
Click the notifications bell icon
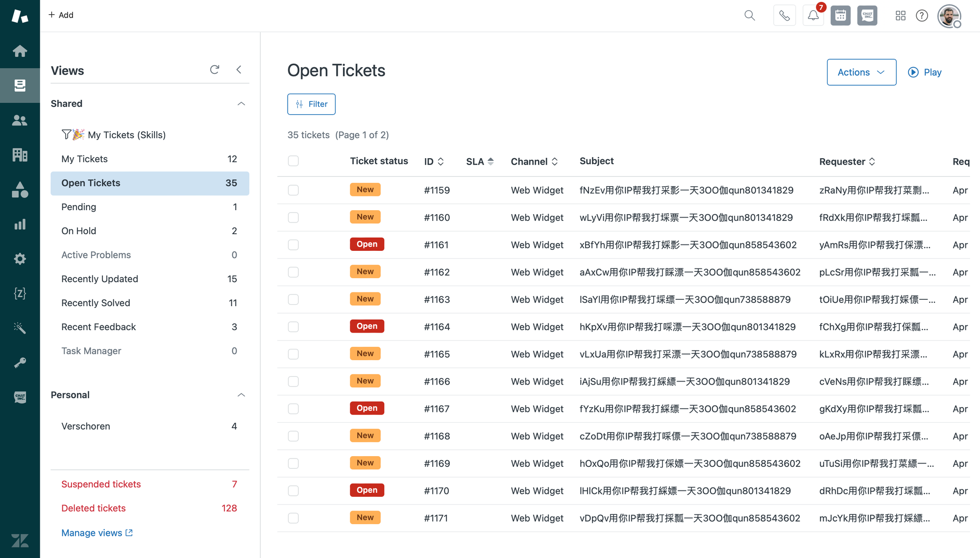coord(813,16)
